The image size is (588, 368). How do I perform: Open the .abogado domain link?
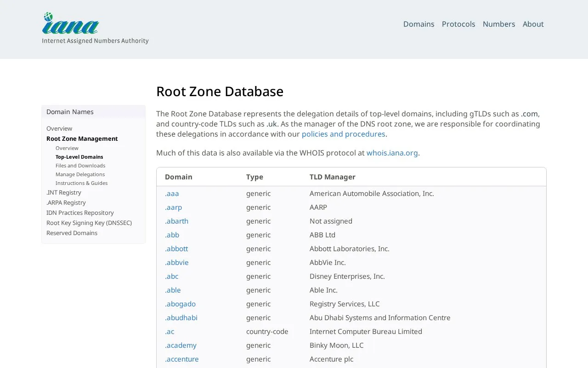tap(181, 304)
